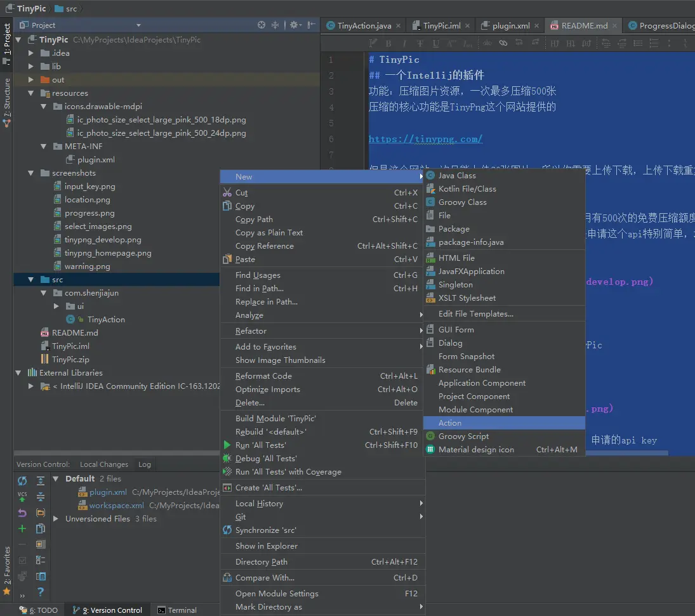Switch to the Log tab in Version Control
Screen dimensions: 695x616
[145, 464]
